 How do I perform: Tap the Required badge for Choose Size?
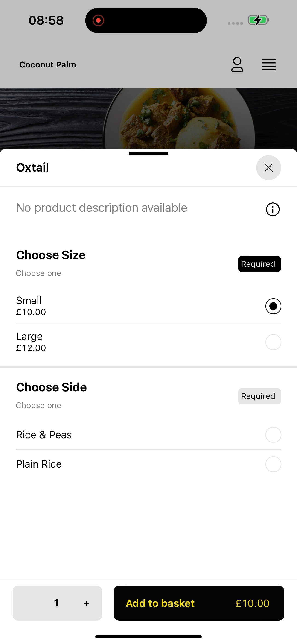pos(259,264)
